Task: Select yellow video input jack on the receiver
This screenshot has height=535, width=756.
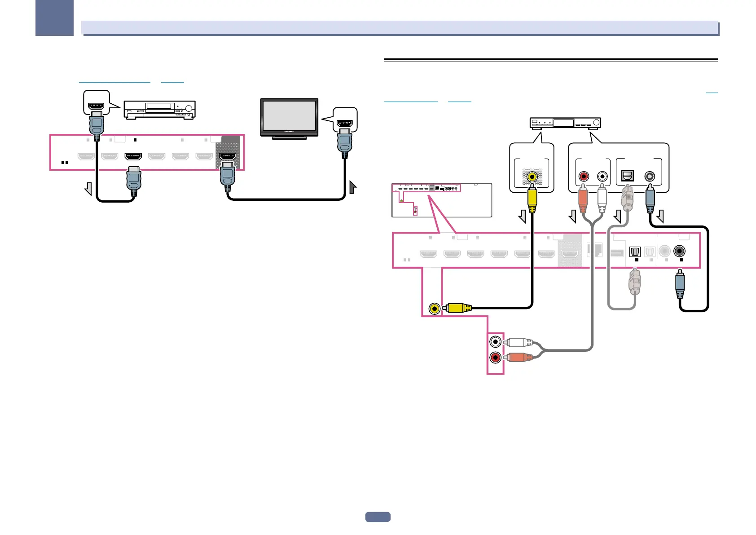Action: [434, 309]
